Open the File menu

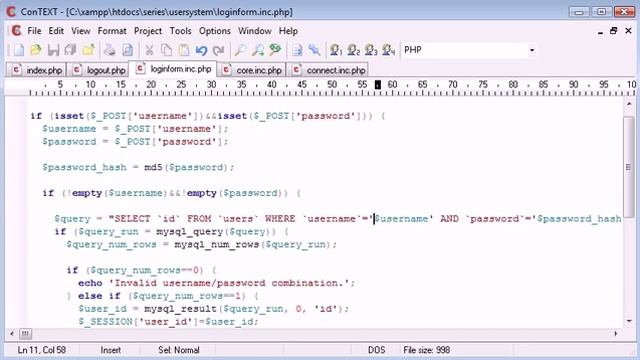34,31
